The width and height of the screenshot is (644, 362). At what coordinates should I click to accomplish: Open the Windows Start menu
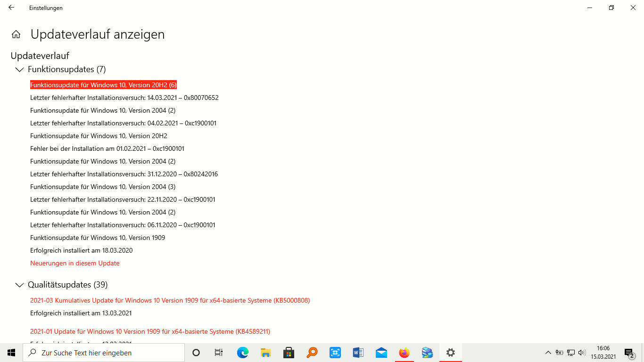[11, 353]
